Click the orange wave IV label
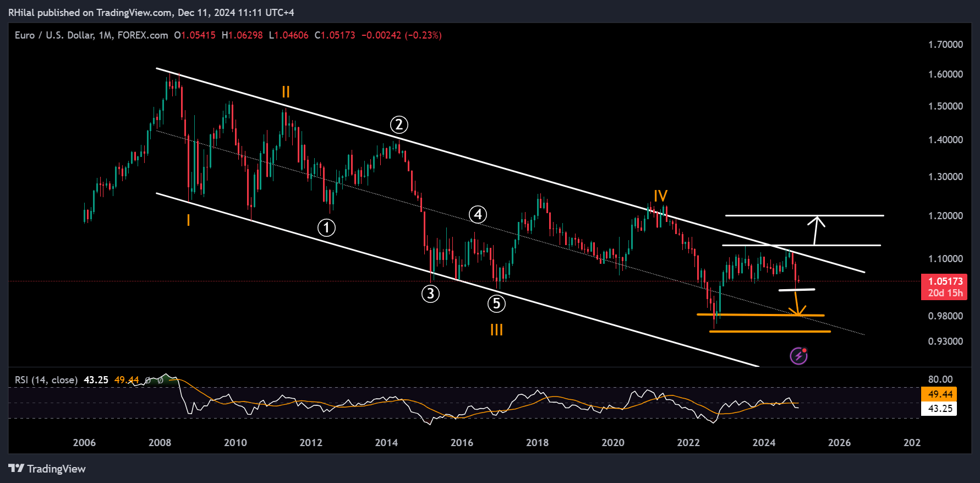 coord(660,196)
